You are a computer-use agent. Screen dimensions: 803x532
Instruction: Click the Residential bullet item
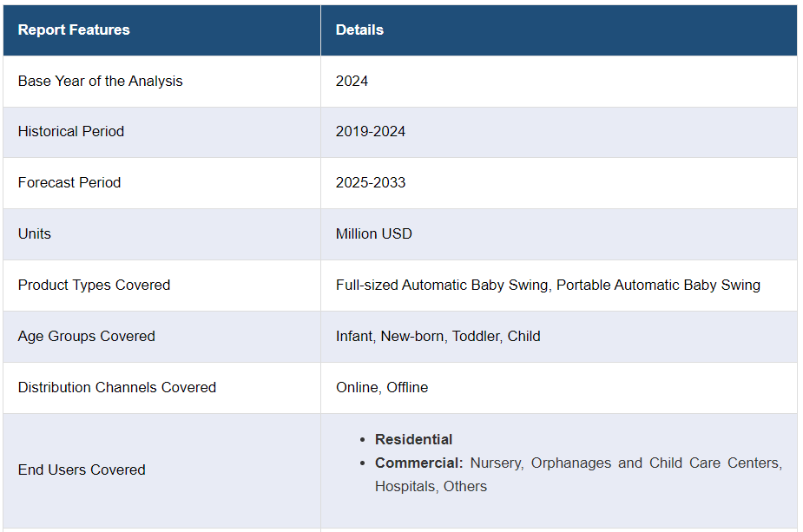[x=414, y=439]
